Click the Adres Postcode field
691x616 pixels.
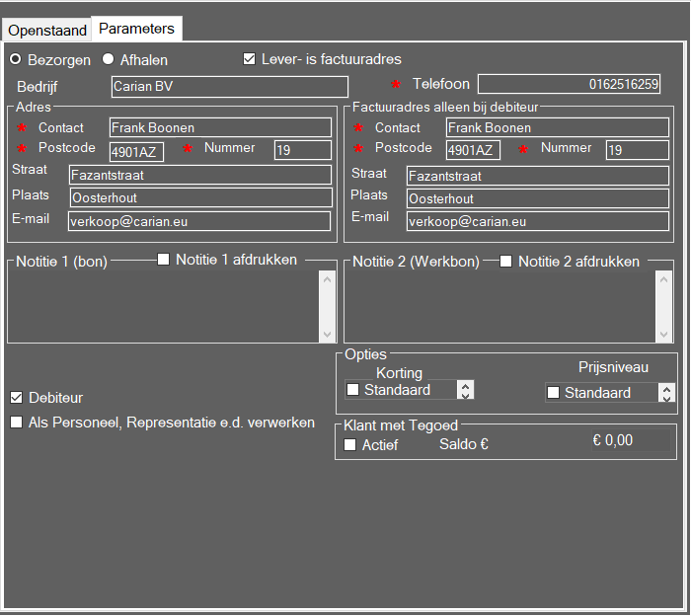pyautogui.click(x=136, y=150)
